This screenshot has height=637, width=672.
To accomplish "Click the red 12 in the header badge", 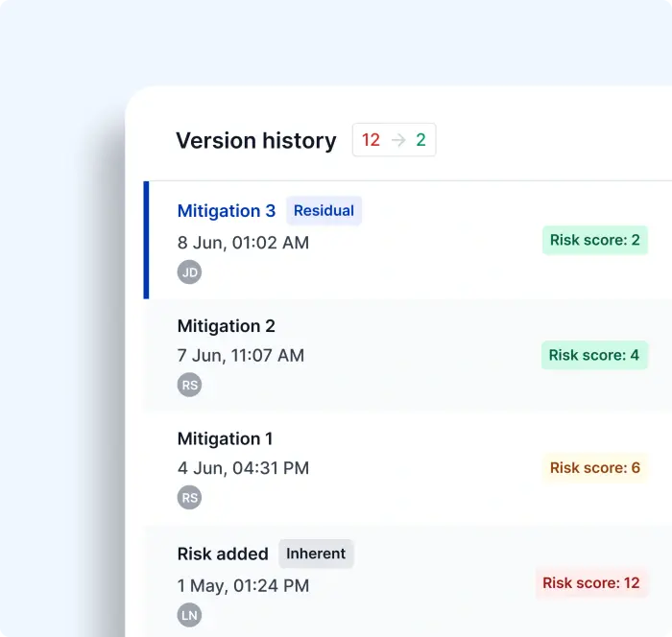I will click(372, 140).
